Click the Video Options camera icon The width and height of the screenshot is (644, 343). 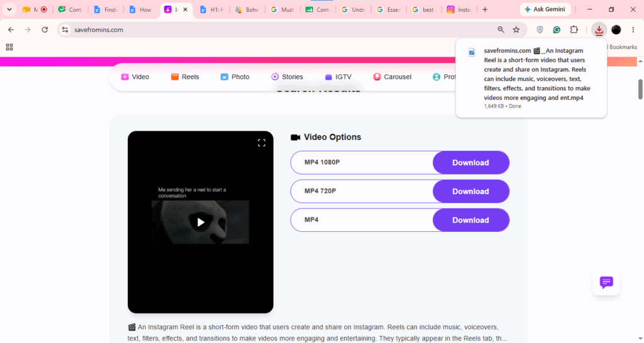(x=296, y=138)
